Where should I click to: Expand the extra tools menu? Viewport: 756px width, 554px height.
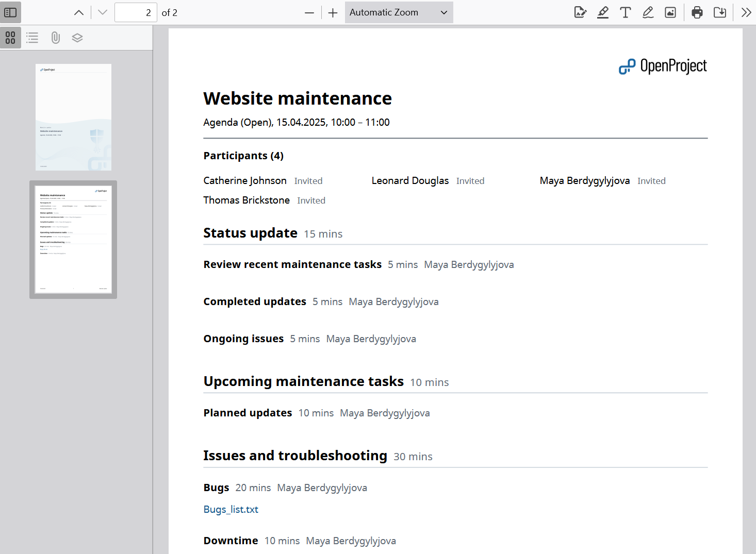[x=746, y=12]
